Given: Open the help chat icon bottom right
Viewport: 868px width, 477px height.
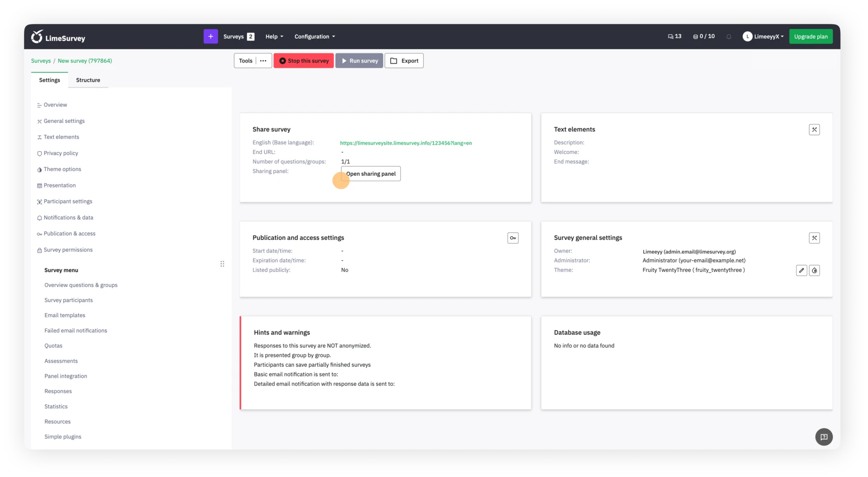Looking at the screenshot, I should coord(824,437).
